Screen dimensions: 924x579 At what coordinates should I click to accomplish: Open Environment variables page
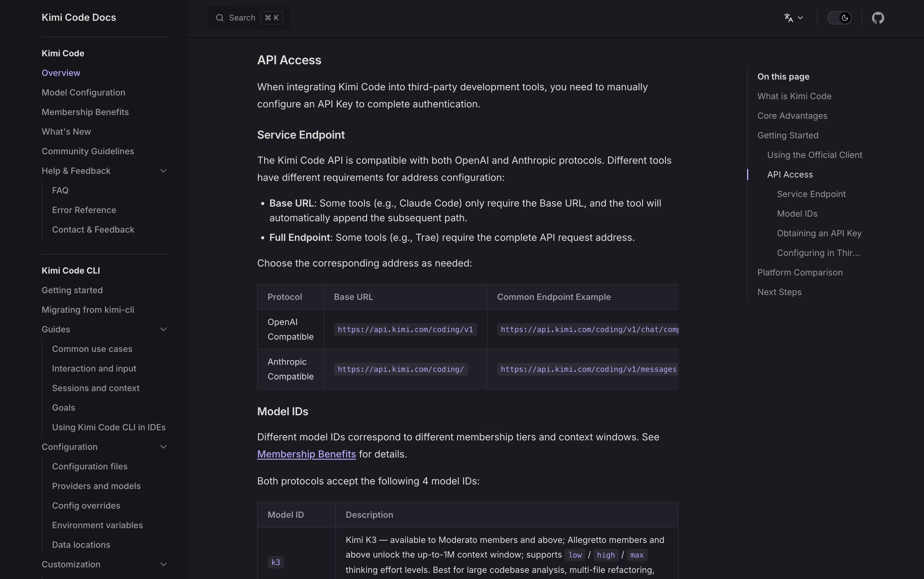click(x=97, y=525)
